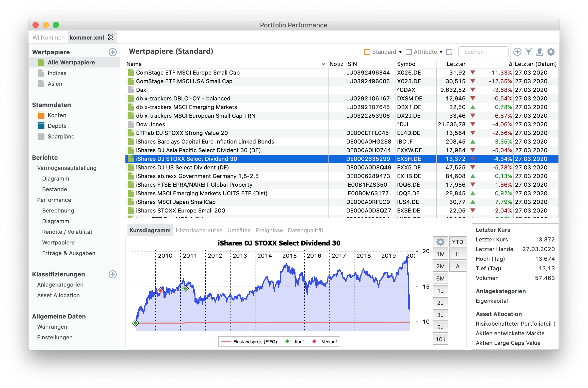Click the orange Standard view icon
588x388 pixels.
coord(367,52)
